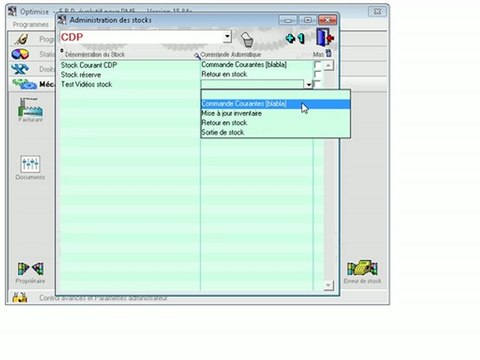Screen dimensions: 480x360
Task: Click the padlock icon at bottom of Optimise window
Action: pos(20,297)
